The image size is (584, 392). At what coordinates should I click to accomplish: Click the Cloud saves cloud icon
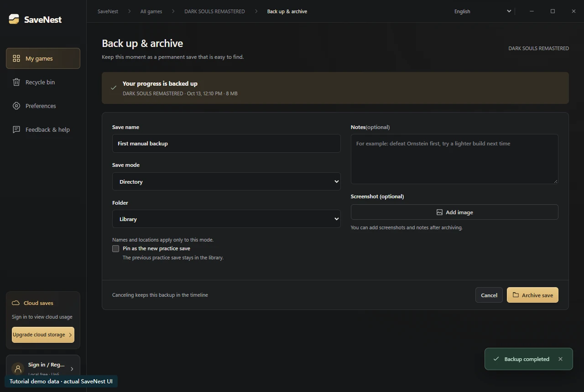click(16, 303)
